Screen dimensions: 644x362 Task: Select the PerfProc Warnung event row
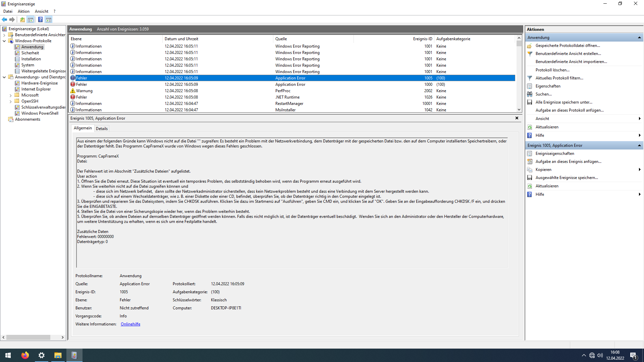pyautogui.click(x=283, y=91)
